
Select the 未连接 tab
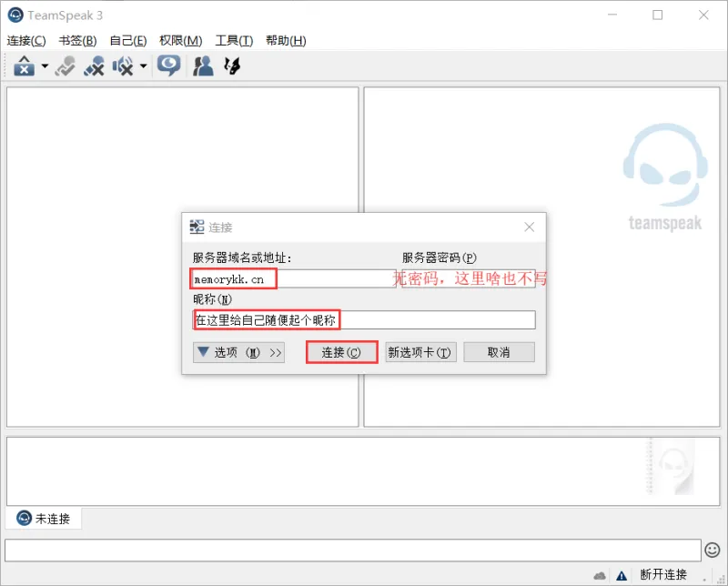pos(44,519)
